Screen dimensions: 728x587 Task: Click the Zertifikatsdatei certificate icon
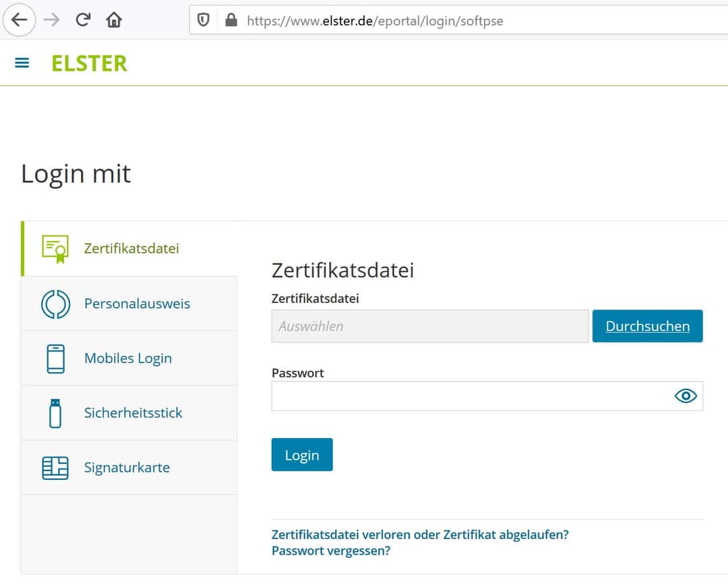[55, 249]
